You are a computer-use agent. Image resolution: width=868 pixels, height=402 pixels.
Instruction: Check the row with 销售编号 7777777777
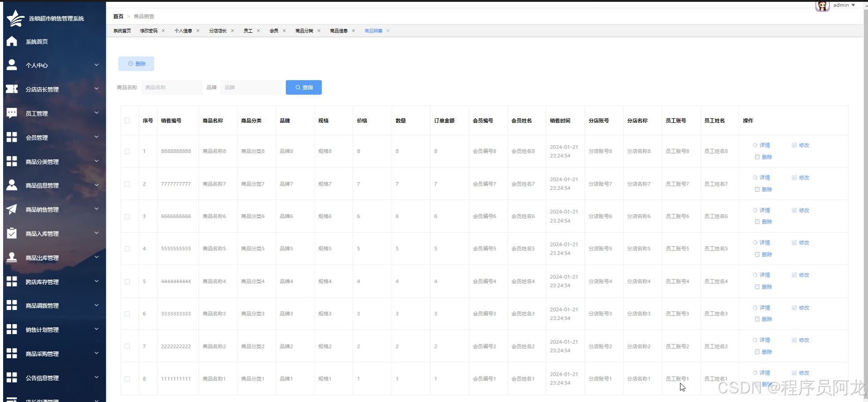127,184
